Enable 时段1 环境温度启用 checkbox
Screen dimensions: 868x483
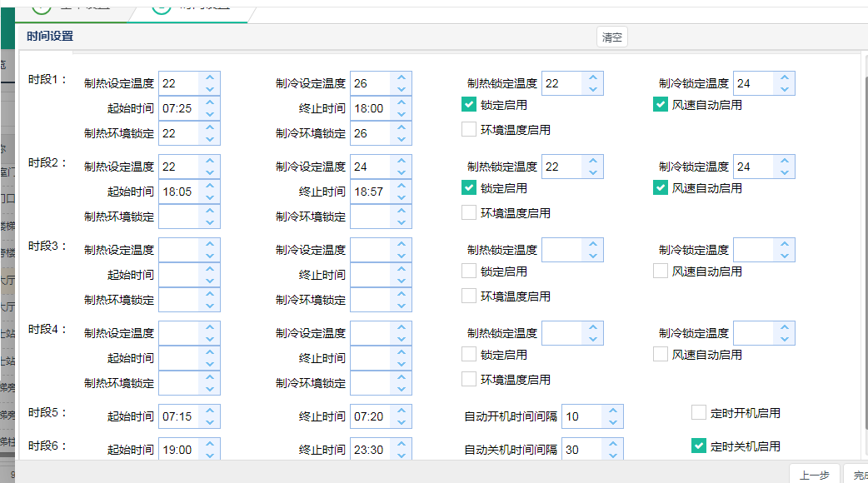click(469, 130)
